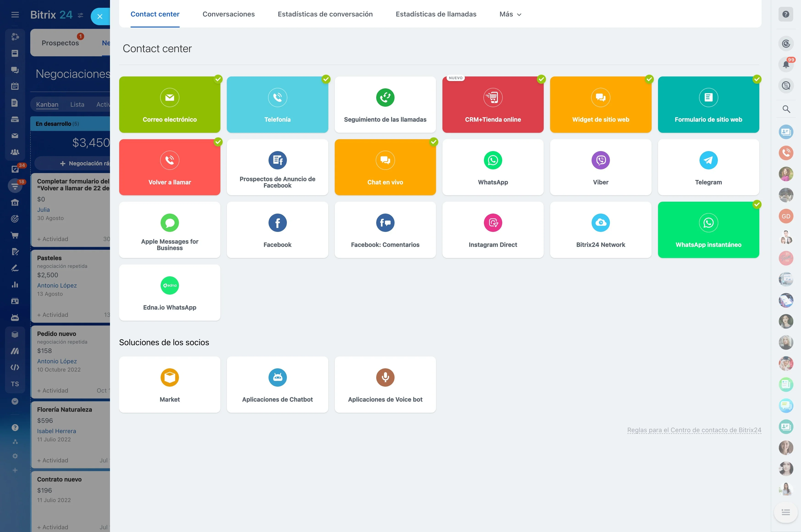Open Reglas para el Centro de contacto link

tap(694, 430)
